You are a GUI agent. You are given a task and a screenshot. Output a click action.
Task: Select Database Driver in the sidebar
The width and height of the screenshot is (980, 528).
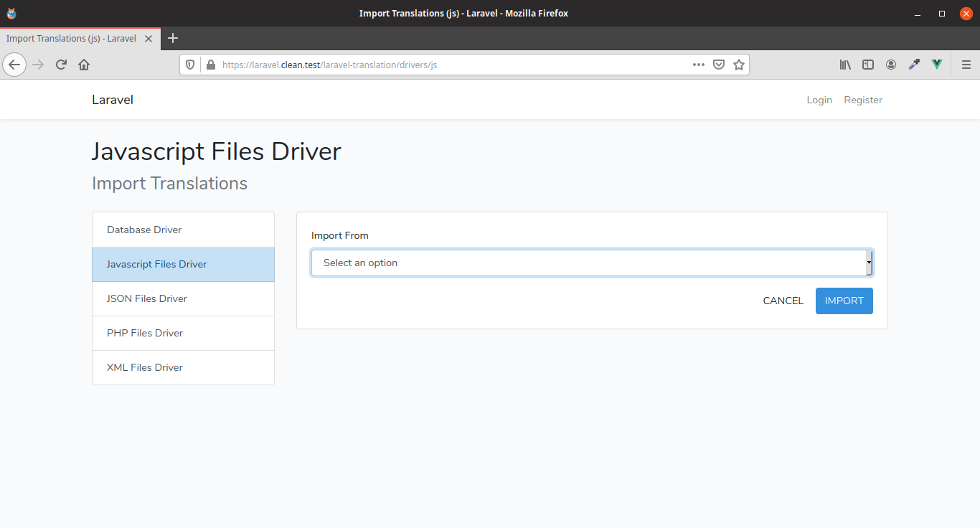click(183, 230)
